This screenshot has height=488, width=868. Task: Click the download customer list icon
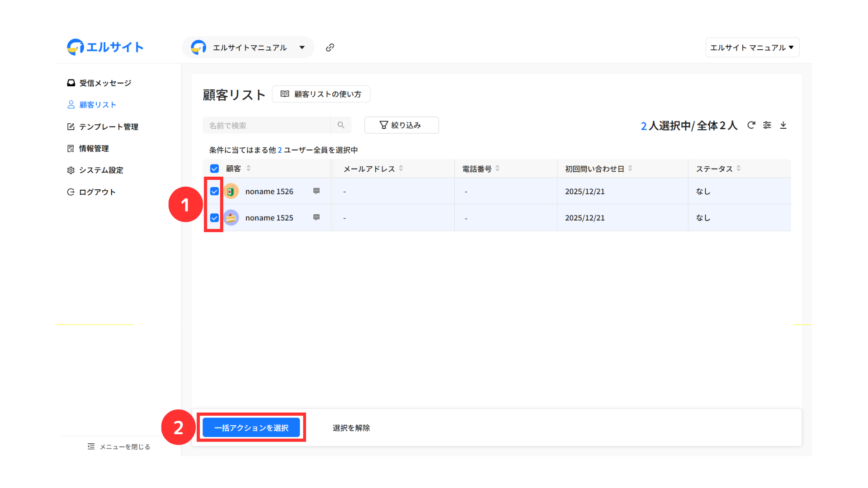point(783,125)
